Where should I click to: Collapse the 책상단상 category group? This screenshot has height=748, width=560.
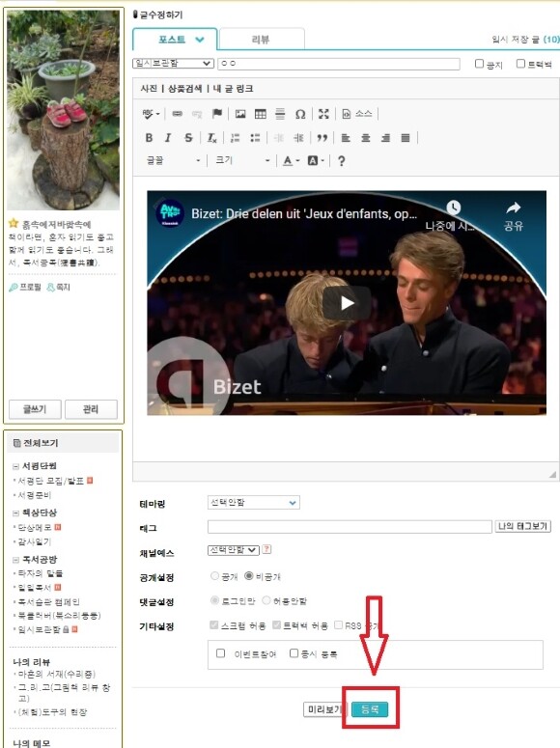[15, 513]
